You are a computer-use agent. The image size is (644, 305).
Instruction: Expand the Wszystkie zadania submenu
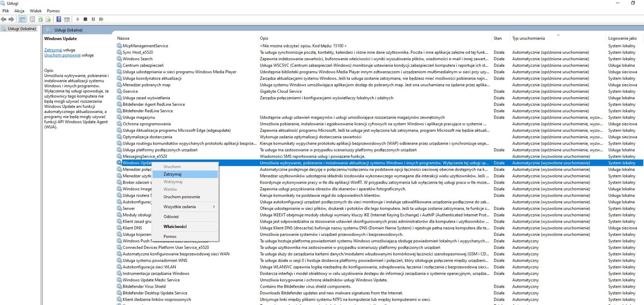point(180,207)
